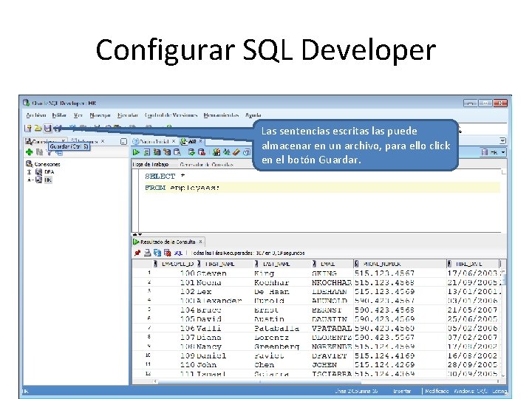Open the Control de Versiones menu
This screenshot has height=399, width=532.
(171, 115)
